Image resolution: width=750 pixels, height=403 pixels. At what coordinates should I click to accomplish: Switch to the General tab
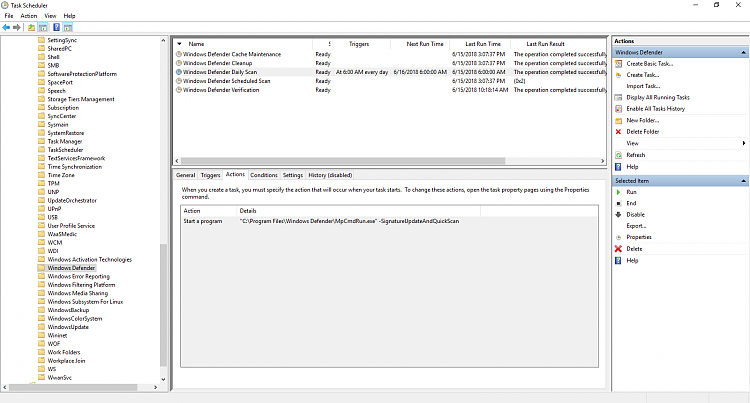186,175
